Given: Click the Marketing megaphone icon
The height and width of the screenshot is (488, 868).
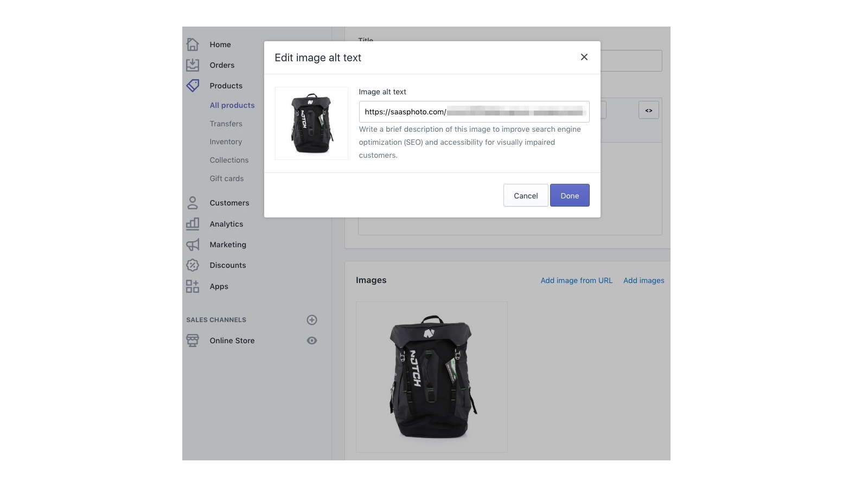Looking at the screenshot, I should point(193,245).
